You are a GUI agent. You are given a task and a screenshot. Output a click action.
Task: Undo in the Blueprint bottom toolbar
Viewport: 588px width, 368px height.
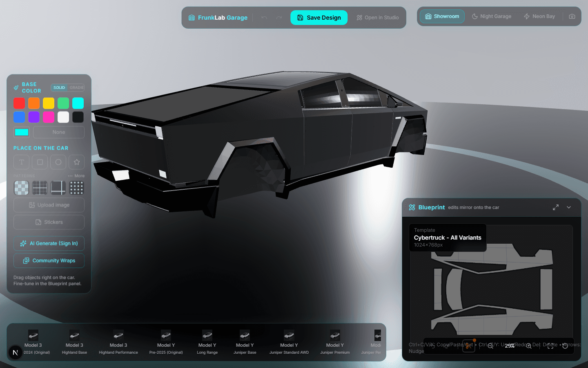(x=433, y=346)
